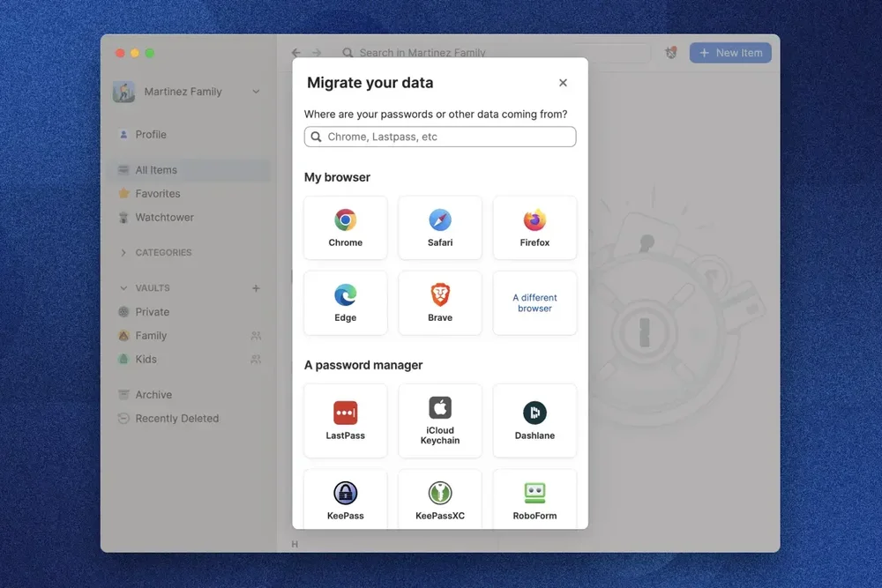The width and height of the screenshot is (882, 588).
Task: Click the New Item button
Action: [x=730, y=53]
